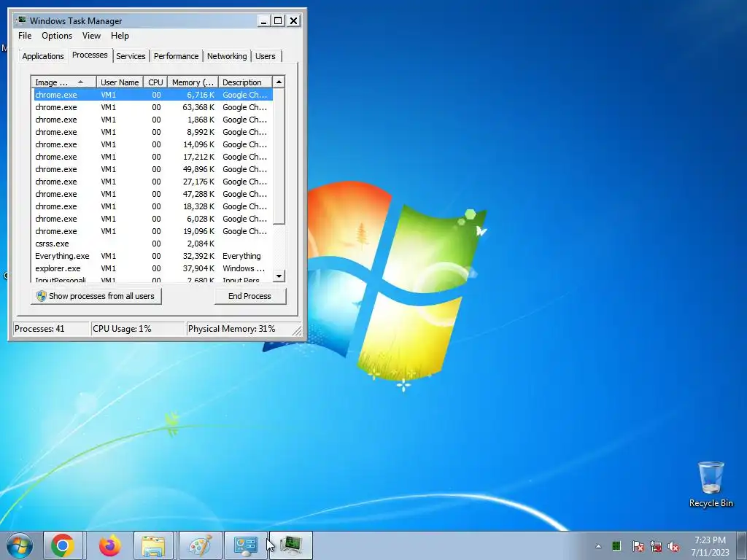
Task: Sort by CPU column header
Action: (x=155, y=82)
